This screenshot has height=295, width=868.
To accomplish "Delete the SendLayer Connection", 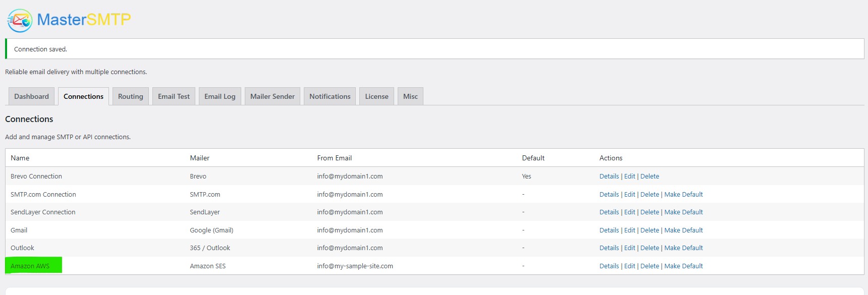I will [x=649, y=212].
